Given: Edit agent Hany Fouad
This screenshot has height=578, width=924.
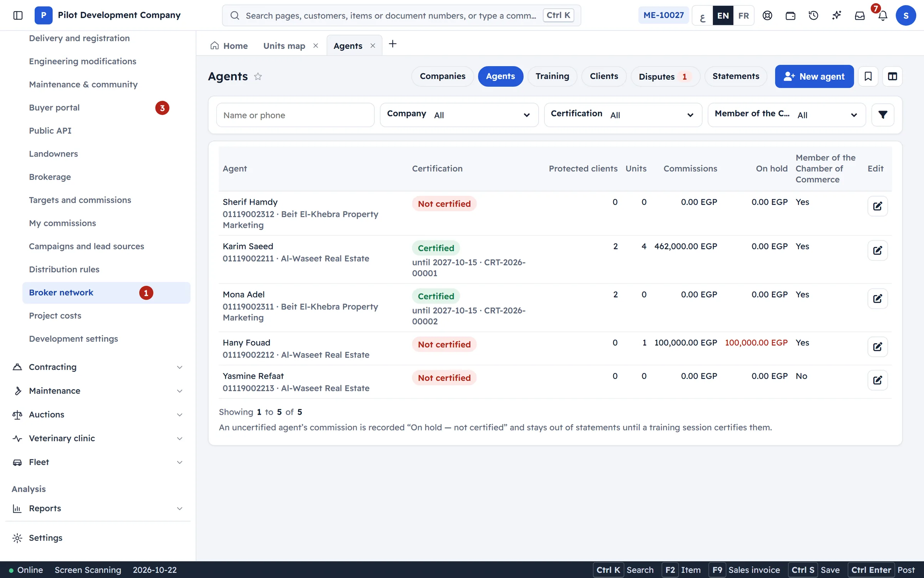Looking at the screenshot, I should [877, 347].
